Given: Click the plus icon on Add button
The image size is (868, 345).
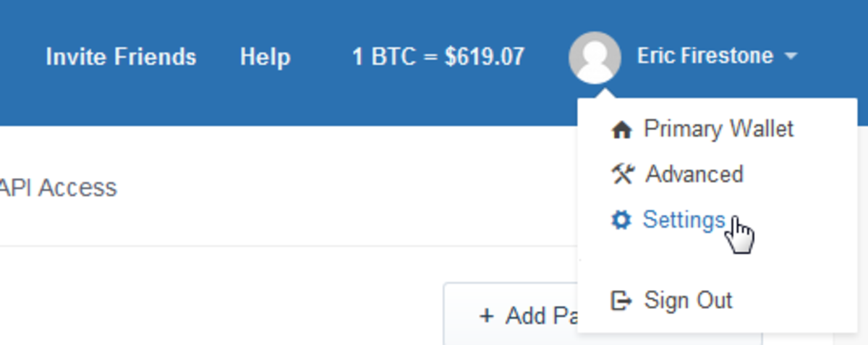Looking at the screenshot, I should [487, 316].
